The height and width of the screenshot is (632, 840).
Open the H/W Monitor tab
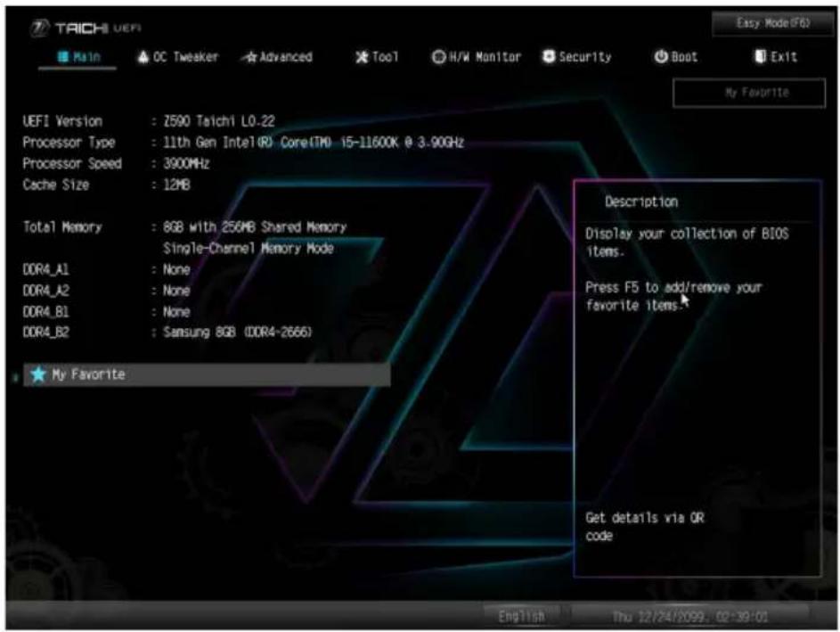click(477, 57)
